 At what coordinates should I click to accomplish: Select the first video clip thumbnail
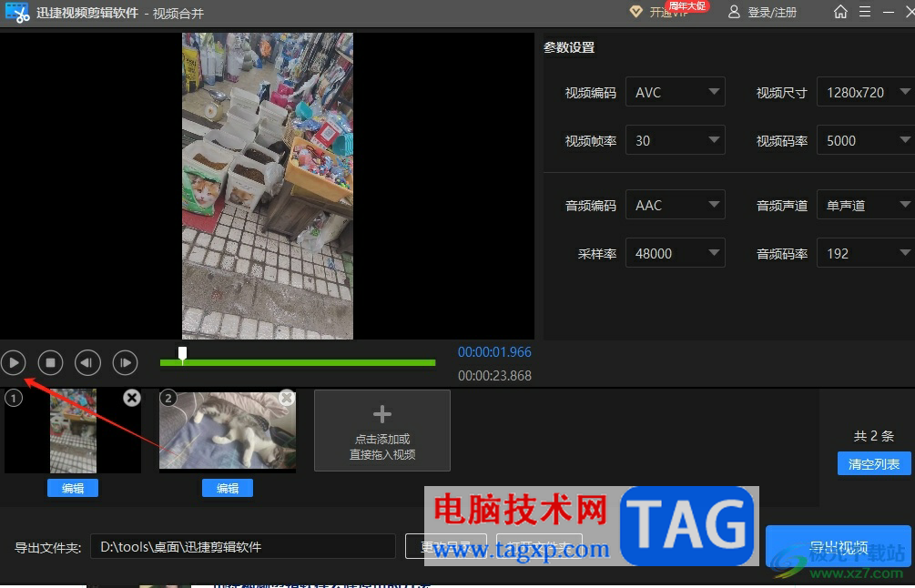click(x=73, y=431)
